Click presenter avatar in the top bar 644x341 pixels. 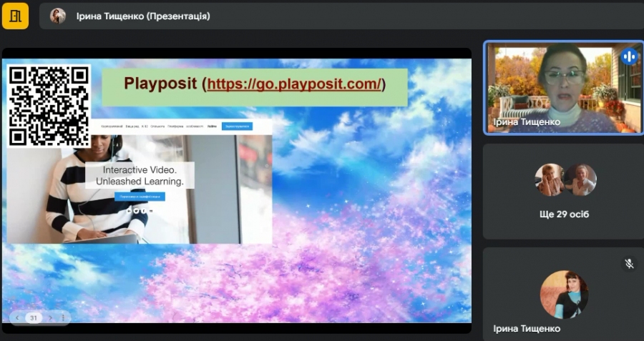[x=58, y=16]
